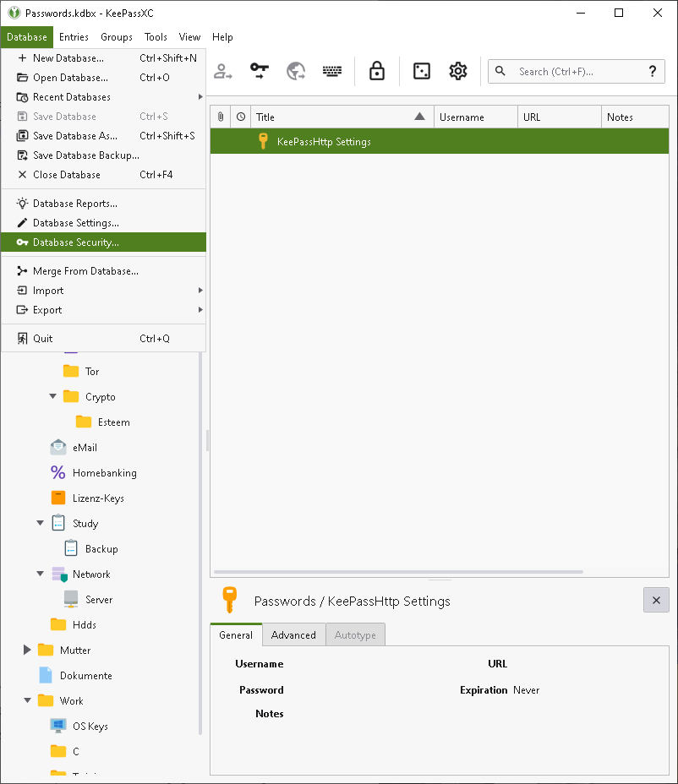Open the Export submenu
678x784 pixels.
click(x=104, y=310)
